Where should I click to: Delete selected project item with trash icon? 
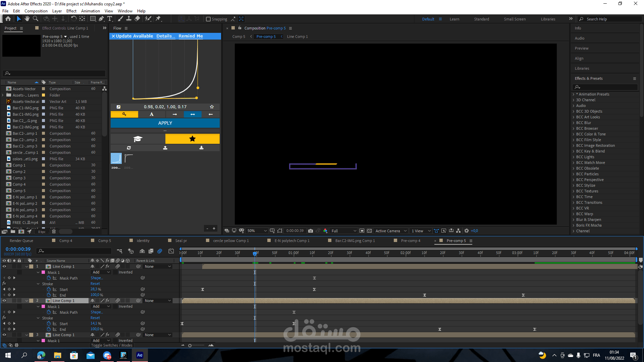coord(54,232)
